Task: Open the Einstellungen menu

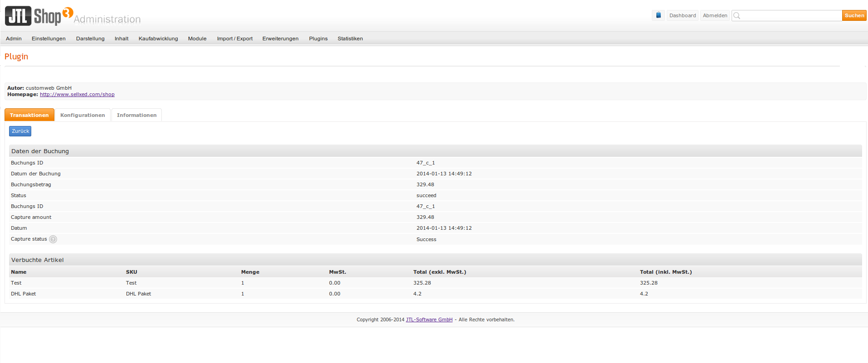Action: pyautogui.click(x=48, y=39)
